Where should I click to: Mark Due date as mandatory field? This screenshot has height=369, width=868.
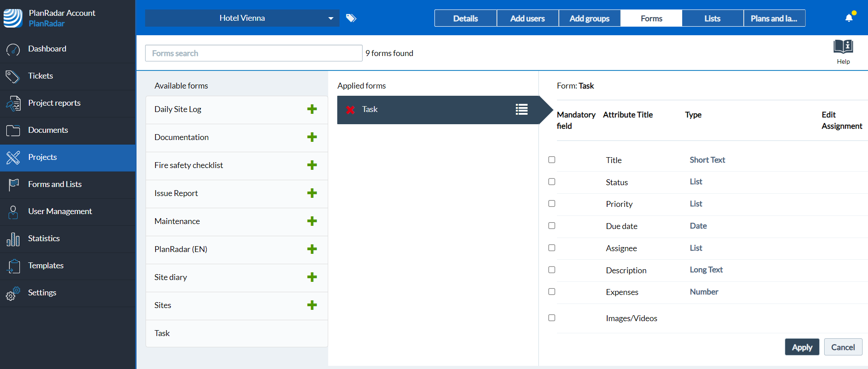pyautogui.click(x=552, y=226)
